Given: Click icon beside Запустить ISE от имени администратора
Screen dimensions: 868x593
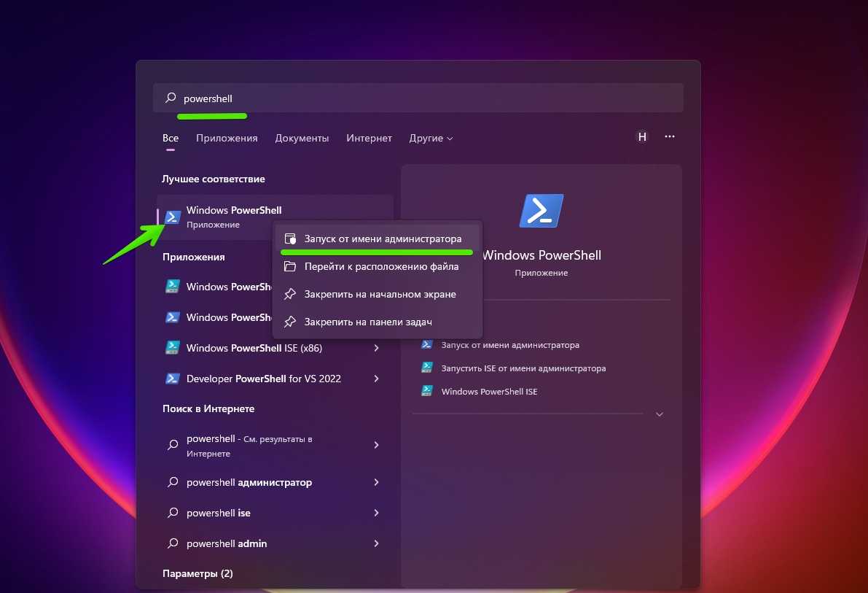Looking at the screenshot, I should pyautogui.click(x=427, y=368).
